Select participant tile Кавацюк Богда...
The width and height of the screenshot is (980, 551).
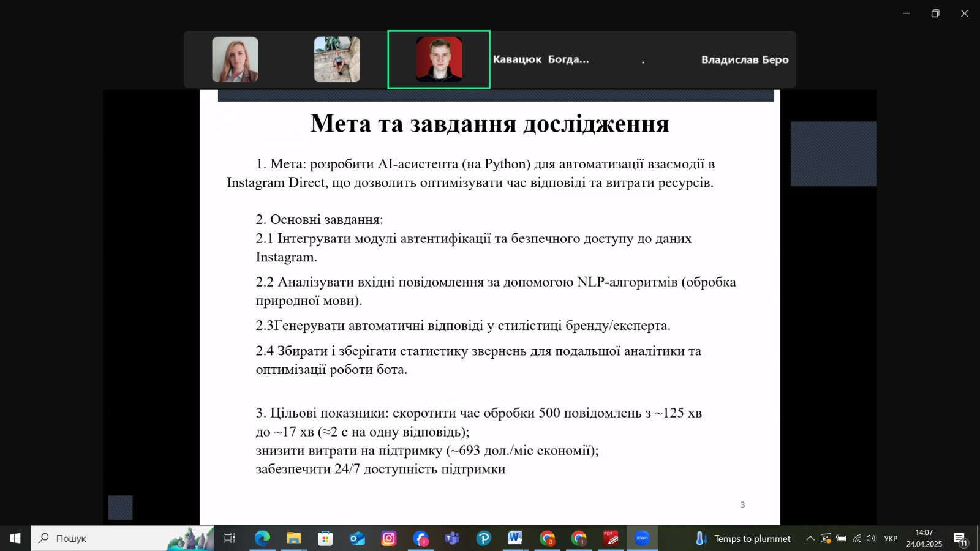click(541, 59)
